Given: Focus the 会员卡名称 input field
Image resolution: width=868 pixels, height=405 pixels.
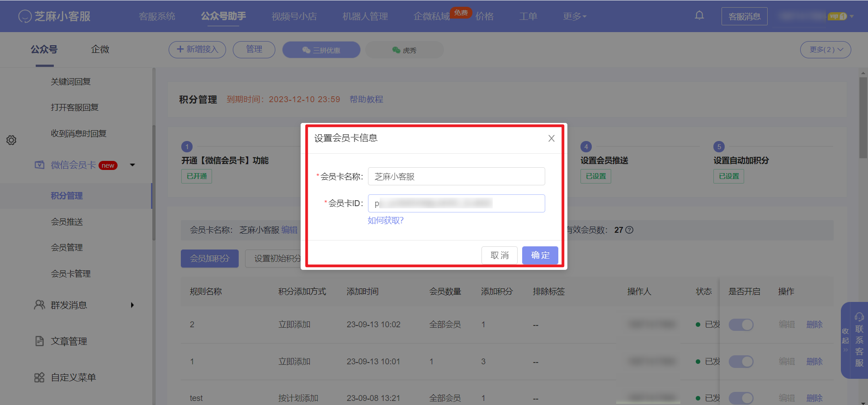Looking at the screenshot, I should [457, 176].
